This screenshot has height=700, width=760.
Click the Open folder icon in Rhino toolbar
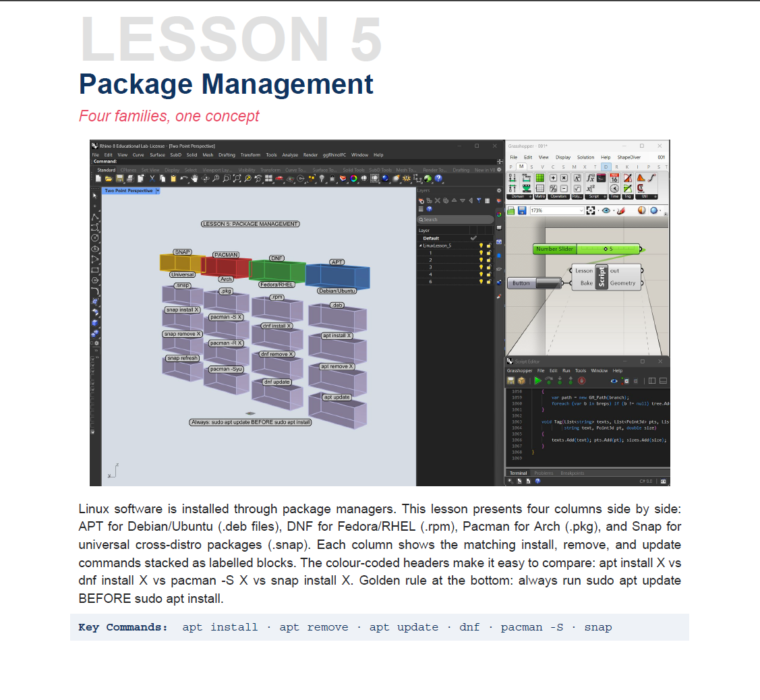coord(109,179)
